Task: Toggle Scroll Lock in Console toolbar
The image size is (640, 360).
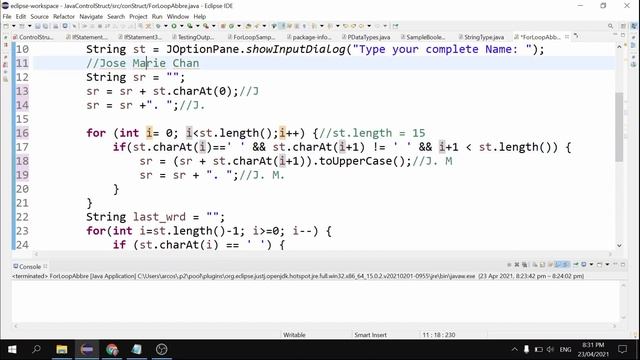Action: click(542, 264)
